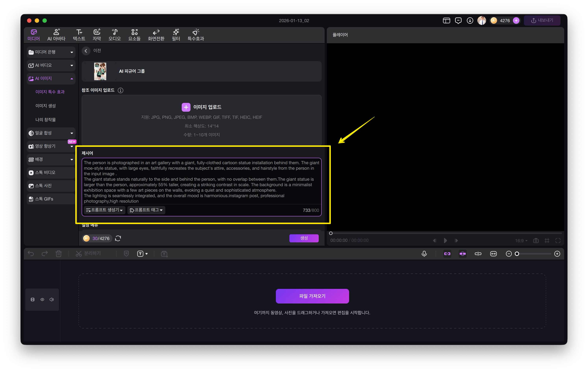Click the info icon beside 참조 이미지 업로드
This screenshot has height=372, width=588.
[x=120, y=90]
